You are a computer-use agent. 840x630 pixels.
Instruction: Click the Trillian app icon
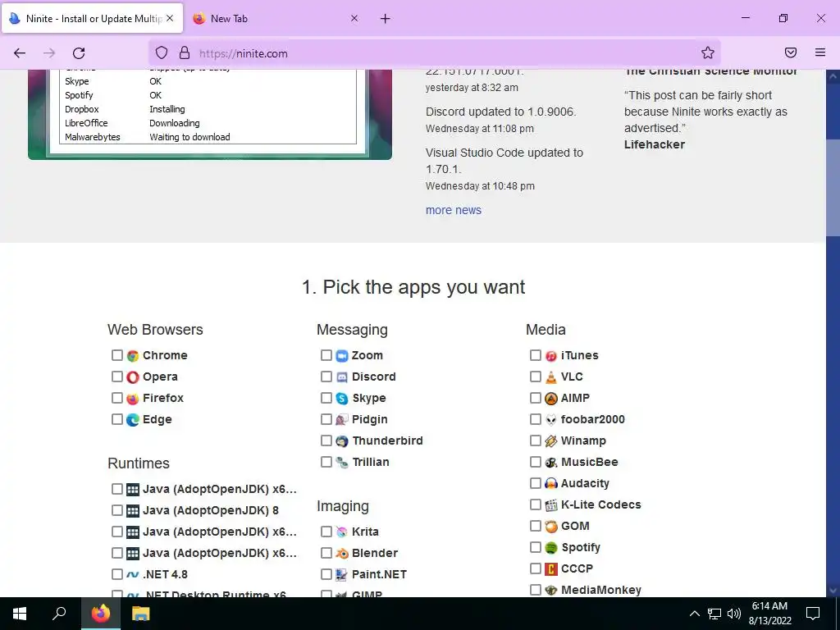click(342, 463)
